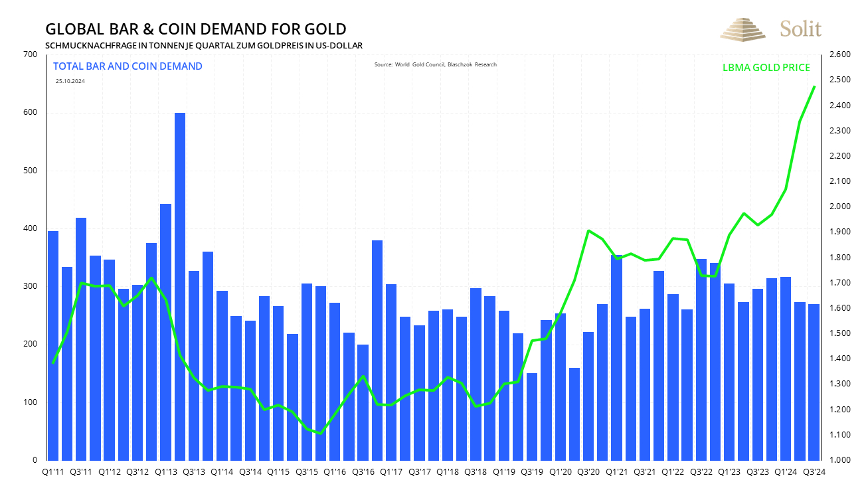Click the tallest blue bar reaching 600
This screenshot has height=488, width=868.
[x=180, y=285]
